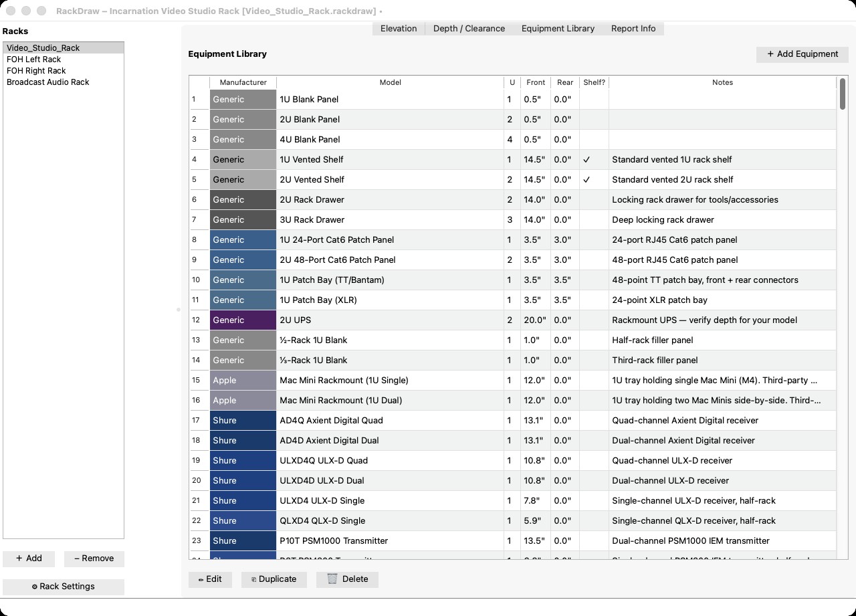Switch to the Elevation tab

point(399,29)
